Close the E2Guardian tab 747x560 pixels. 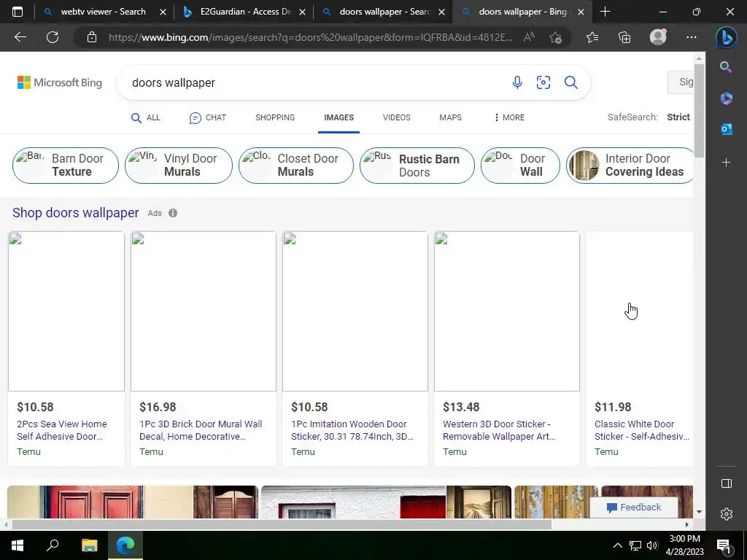click(302, 12)
